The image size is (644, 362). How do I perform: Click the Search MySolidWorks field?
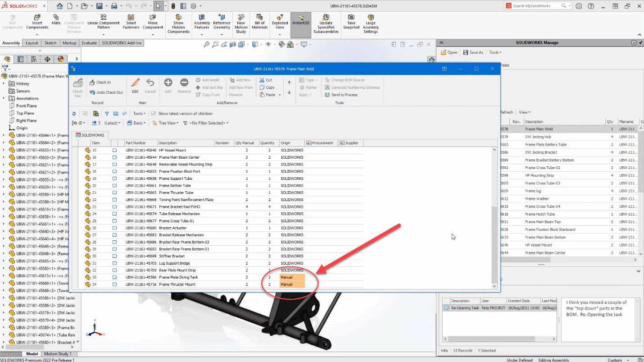537,6
